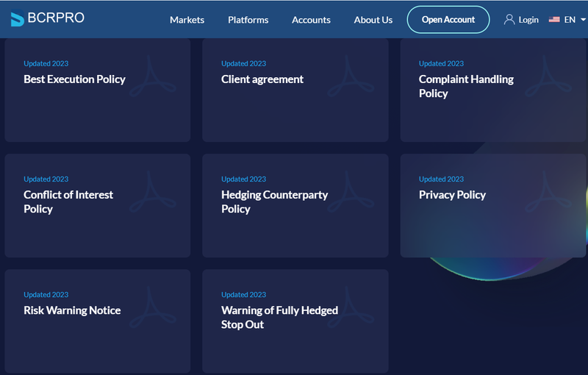This screenshot has width=588, height=375.
Task: Click PDF icon on Fully Hedged Stop Out card
Action: (351, 307)
